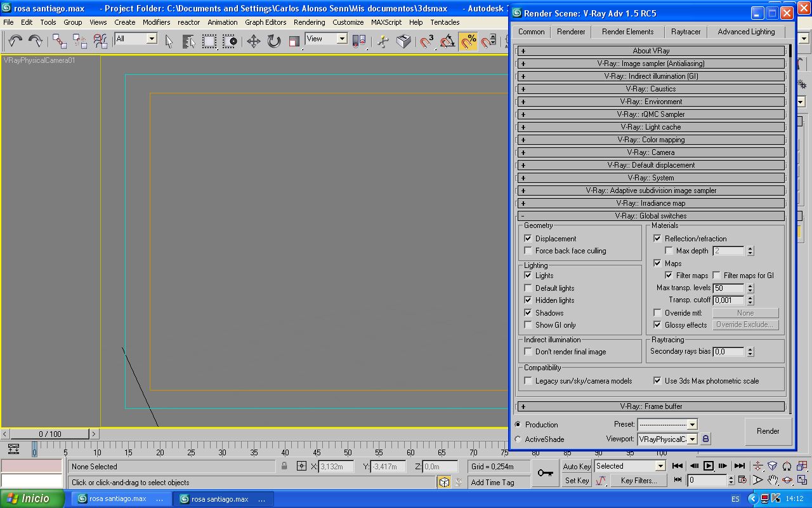Image resolution: width=812 pixels, height=508 pixels.
Task: Open the Time Configuration icon
Action: tap(742, 480)
